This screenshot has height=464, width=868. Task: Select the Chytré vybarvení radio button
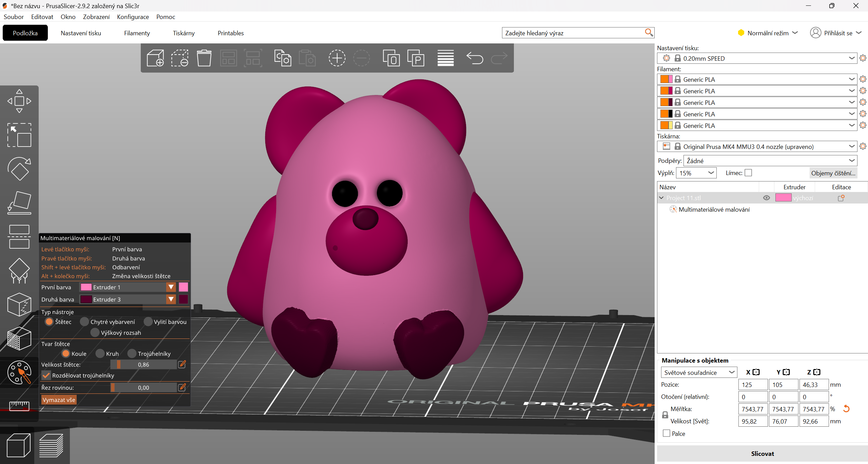[x=84, y=322]
